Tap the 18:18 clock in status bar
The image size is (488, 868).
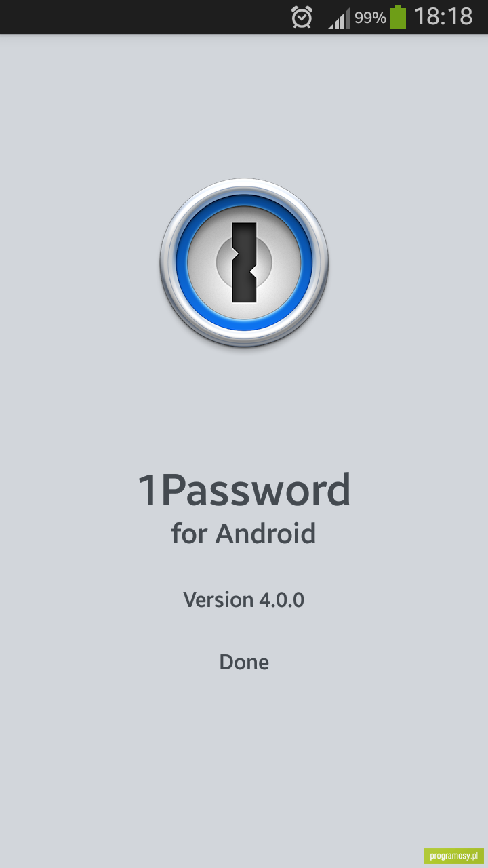443,17
